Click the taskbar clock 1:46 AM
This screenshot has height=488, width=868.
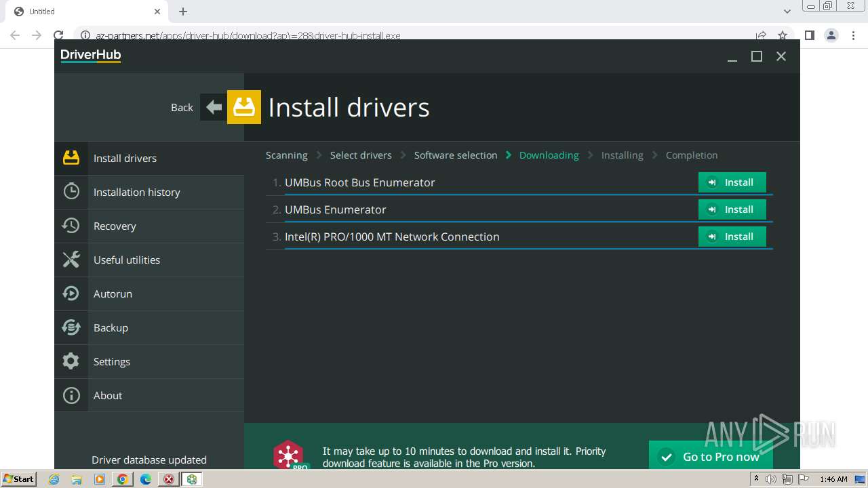click(x=833, y=479)
